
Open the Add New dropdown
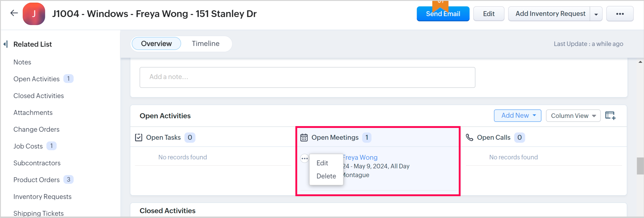pos(517,116)
